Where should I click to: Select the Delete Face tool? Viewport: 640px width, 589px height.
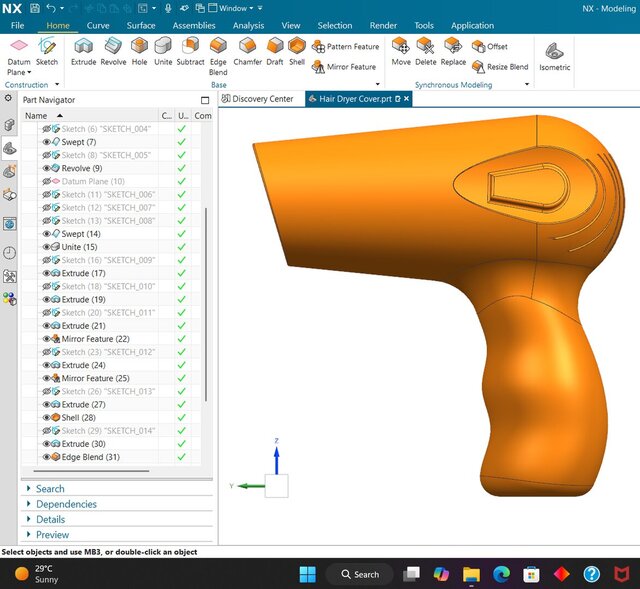(x=426, y=52)
